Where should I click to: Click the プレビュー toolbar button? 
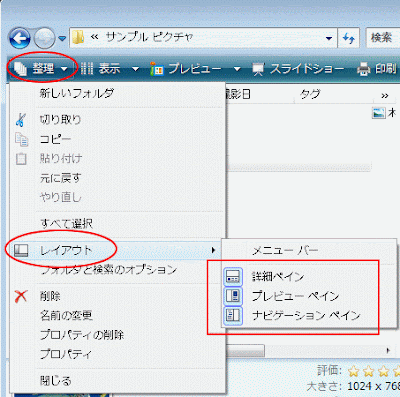pos(186,69)
